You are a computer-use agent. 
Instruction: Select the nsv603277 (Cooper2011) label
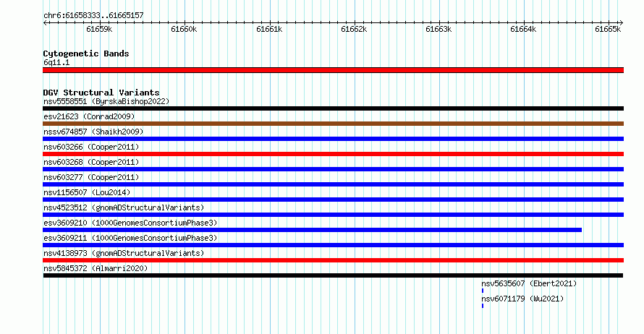coord(91,177)
